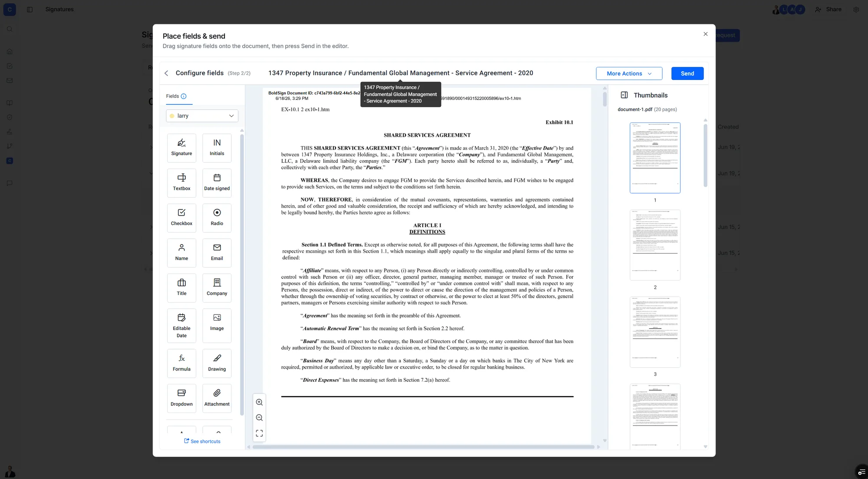This screenshot has width=868, height=479.
Task: Select the Attachment field tool
Action: pyautogui.click(x=217, y=398)
